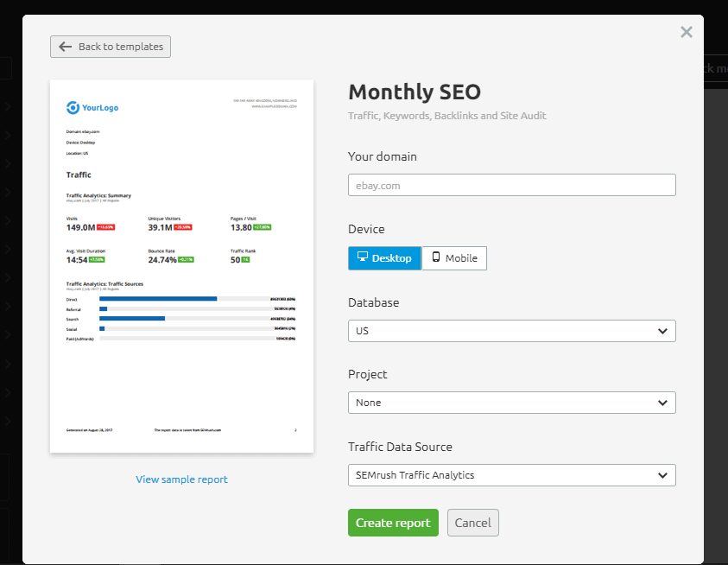This screenshot has width=728, height=565.
Task: Click the desktop monitor icon
Action: click(362, 257)
